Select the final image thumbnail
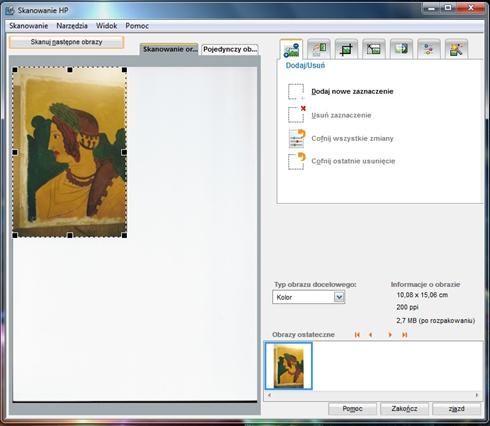 289,366
